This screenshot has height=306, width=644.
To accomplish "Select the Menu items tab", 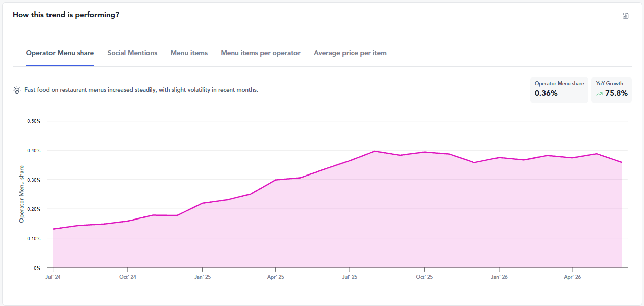I will click(189, 53).
